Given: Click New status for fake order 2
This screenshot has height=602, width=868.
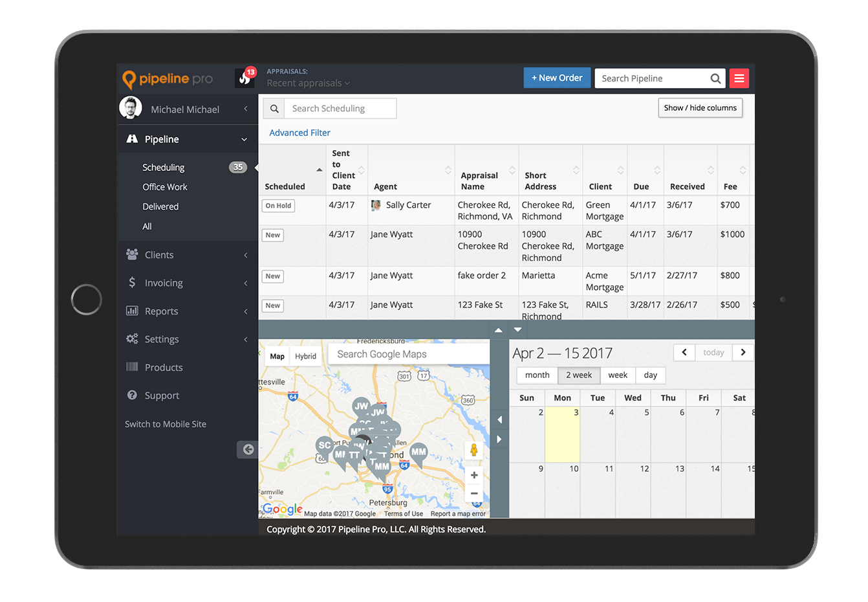Looking at the screenshot, I should click(x=272, y=276).
